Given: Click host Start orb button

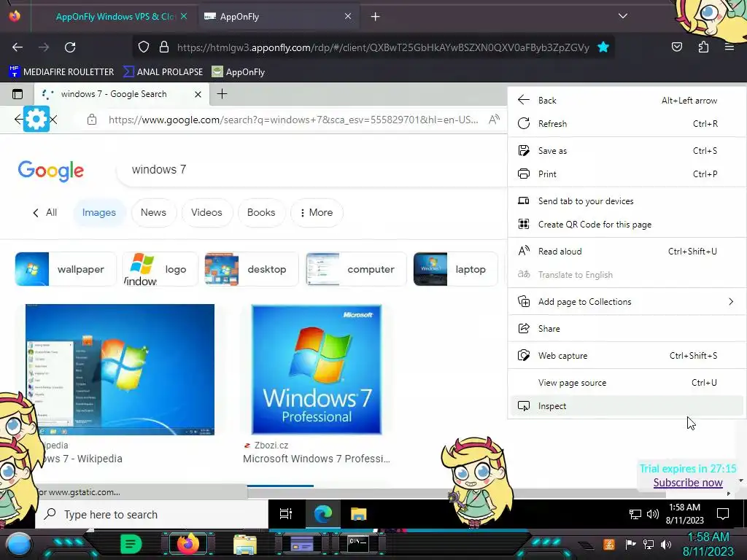Looking at the screenshot, I should tap(19, 544).
